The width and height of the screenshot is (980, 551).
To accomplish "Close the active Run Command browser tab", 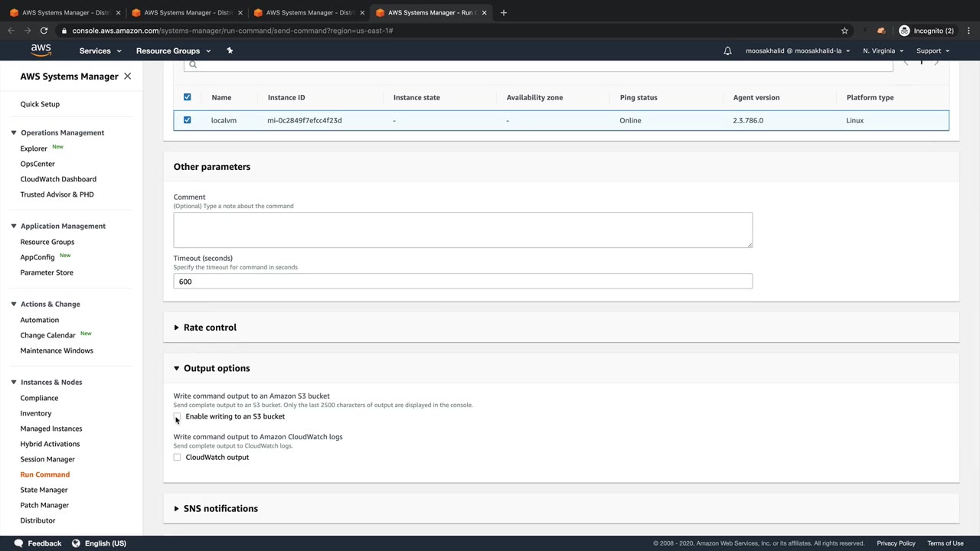I will pos(484,12).
